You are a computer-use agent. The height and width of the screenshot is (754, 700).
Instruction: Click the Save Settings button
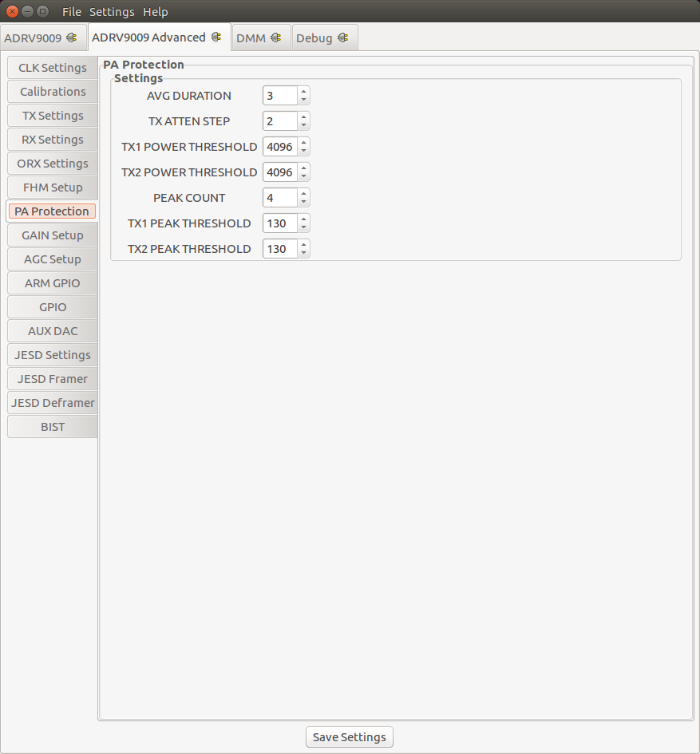click(x=349, y=736)
